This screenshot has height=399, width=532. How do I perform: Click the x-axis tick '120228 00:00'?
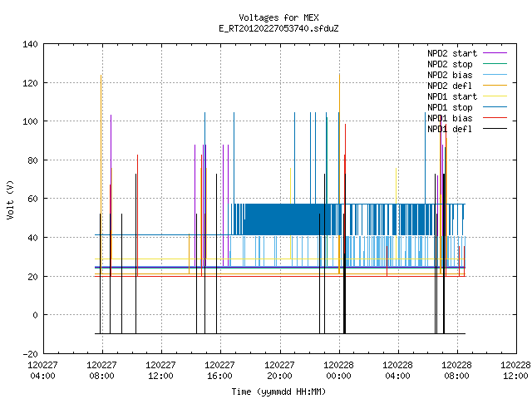338,371
